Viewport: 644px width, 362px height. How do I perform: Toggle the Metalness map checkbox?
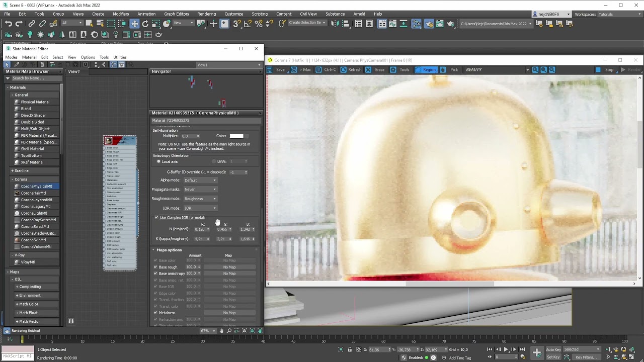155,313
